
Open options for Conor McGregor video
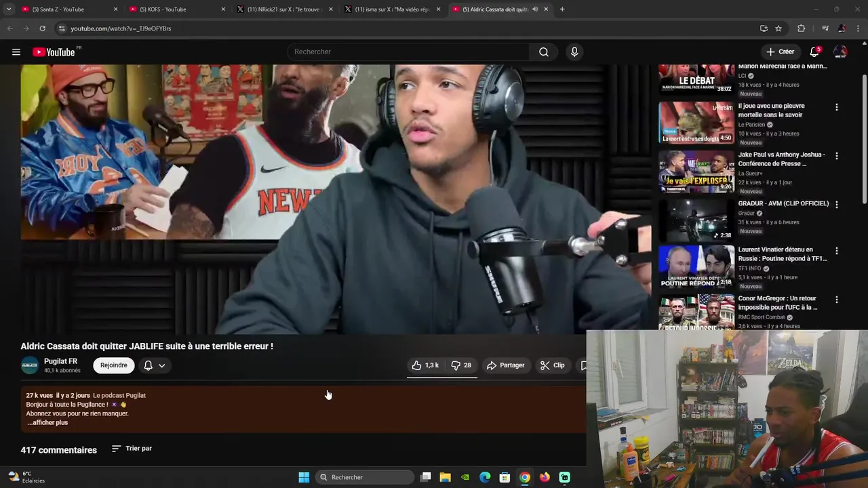pyautogui.click(x=836, y=300)
